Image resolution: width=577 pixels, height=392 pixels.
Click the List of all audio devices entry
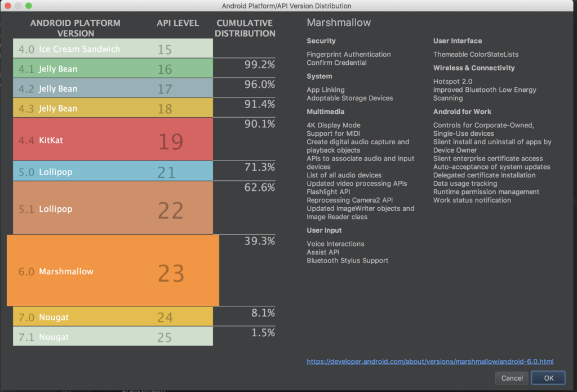344,175
